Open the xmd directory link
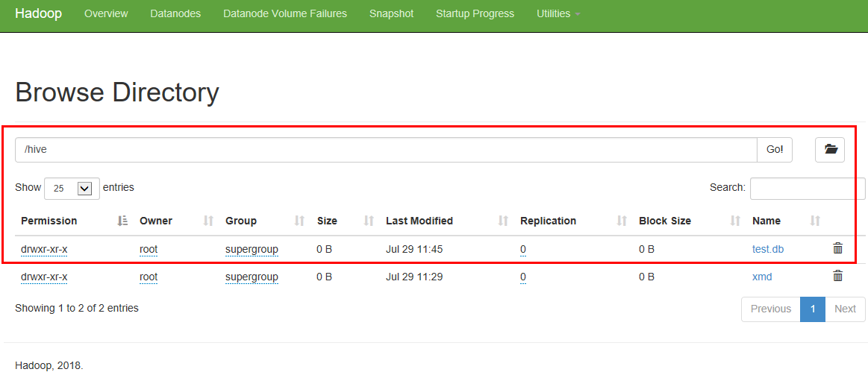The width and height of the screenshot is (868, 375). coord(762,277)
